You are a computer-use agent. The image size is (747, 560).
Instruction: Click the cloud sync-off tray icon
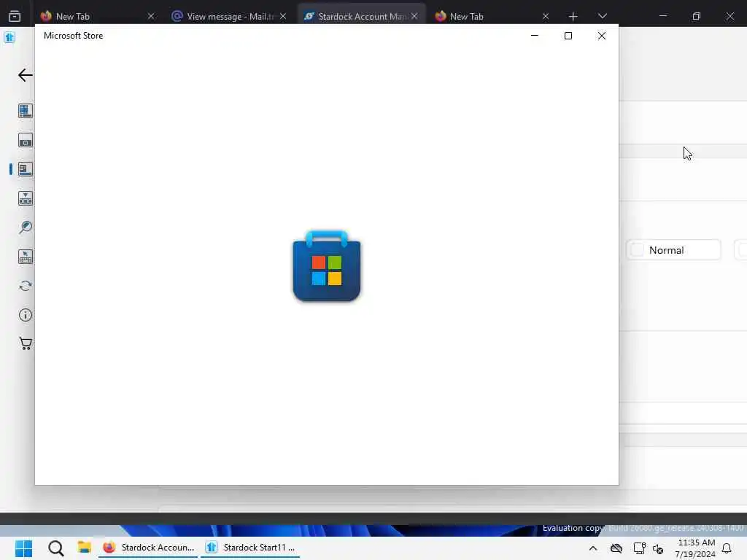[616, 548]
